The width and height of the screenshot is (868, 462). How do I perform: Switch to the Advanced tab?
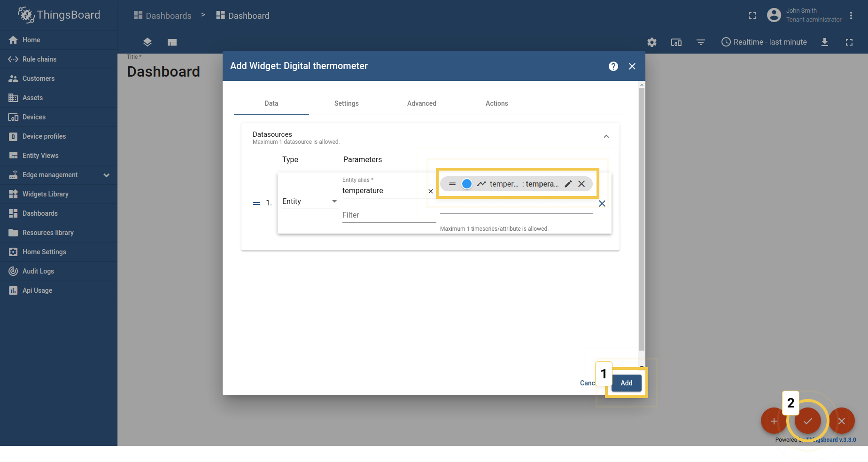pyautogui.click(x=422, y=103)
